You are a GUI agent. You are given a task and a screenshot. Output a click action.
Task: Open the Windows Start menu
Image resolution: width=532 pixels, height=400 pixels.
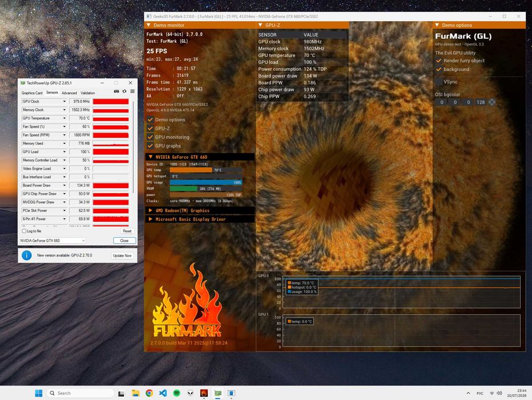pos(39,393)
